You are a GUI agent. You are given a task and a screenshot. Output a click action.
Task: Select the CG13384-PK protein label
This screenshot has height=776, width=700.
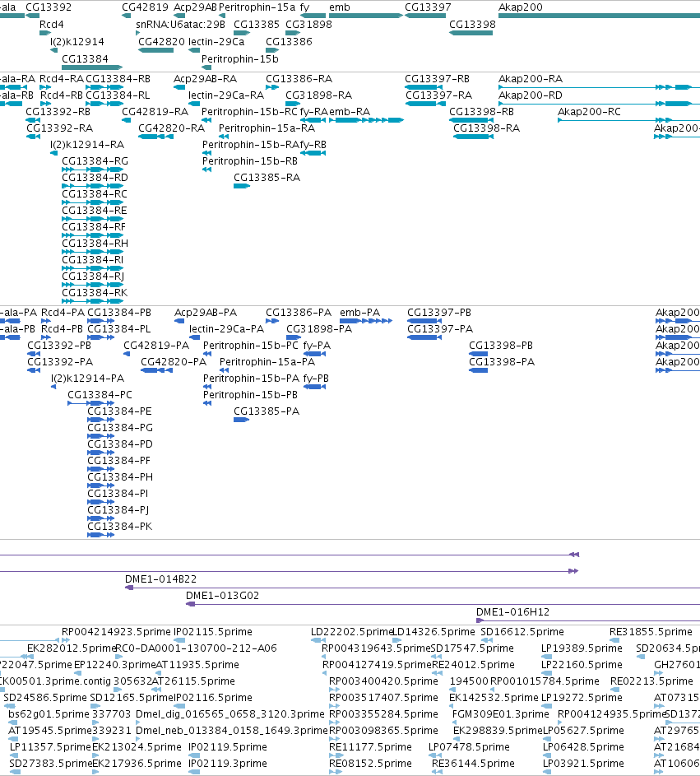pos(120,526)
